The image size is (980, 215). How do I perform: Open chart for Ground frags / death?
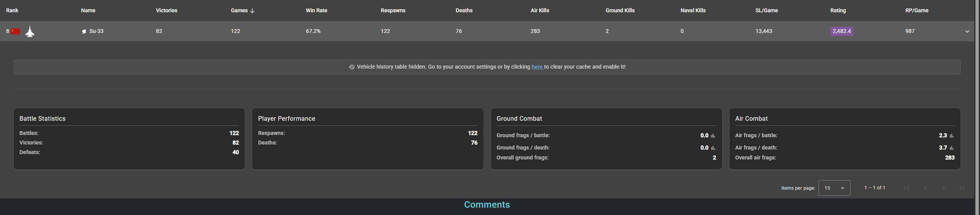point(713,148)
